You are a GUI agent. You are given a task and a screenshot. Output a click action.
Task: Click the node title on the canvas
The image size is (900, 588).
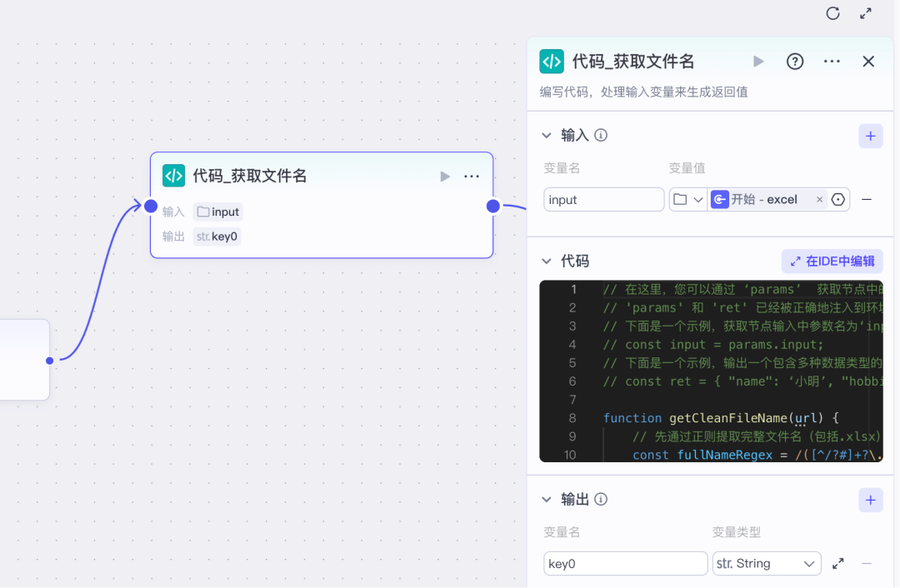click(250, 176)
